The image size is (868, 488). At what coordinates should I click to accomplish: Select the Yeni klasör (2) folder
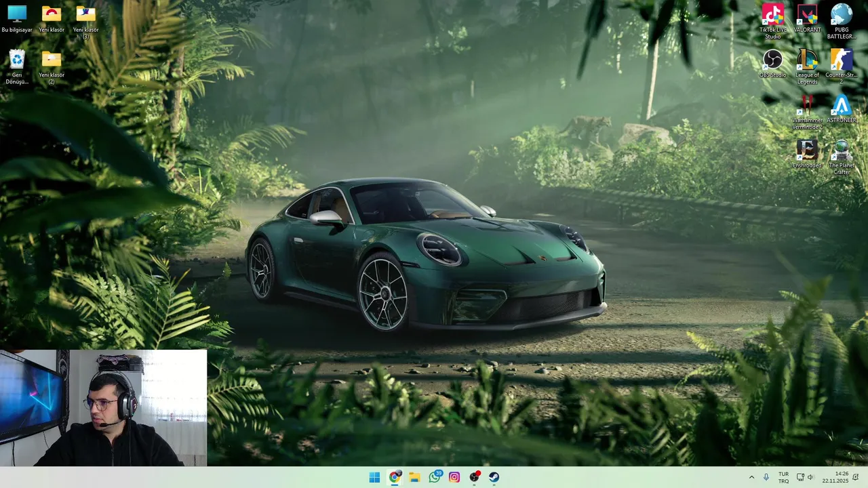pyautogui.click(x=52, y=68)
